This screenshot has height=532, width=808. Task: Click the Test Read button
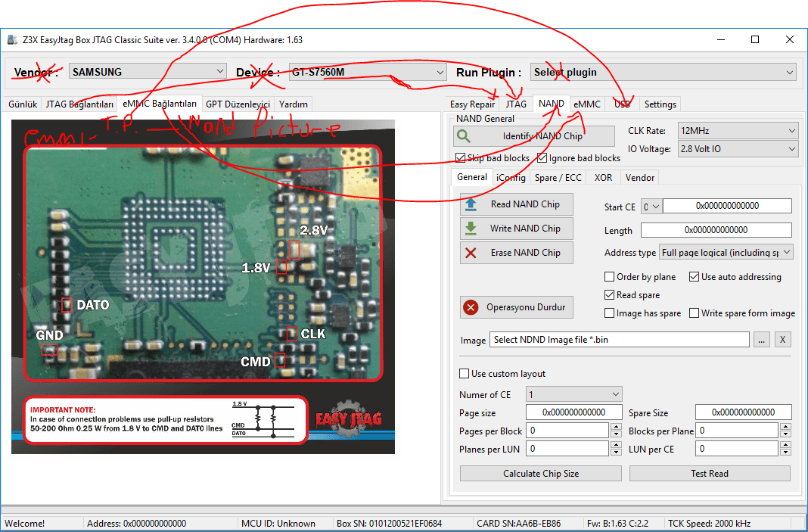tap(710, 474)
